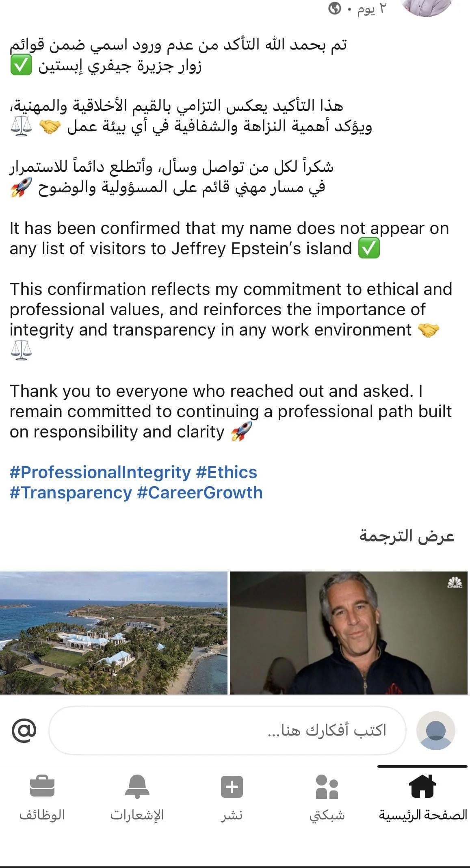Open Notifications bell icon
This screenshot has width=470, height=868.
(x=137, y=786)
